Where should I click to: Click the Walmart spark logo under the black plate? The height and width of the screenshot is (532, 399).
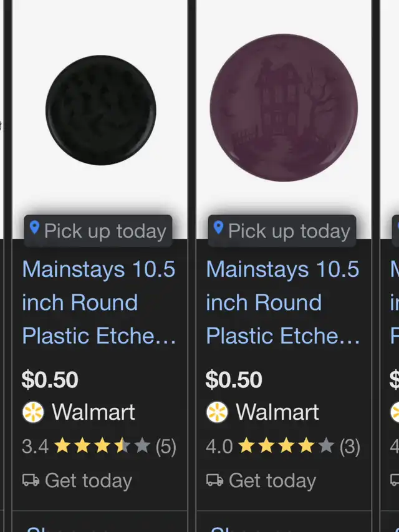click(x=33, y=412)
